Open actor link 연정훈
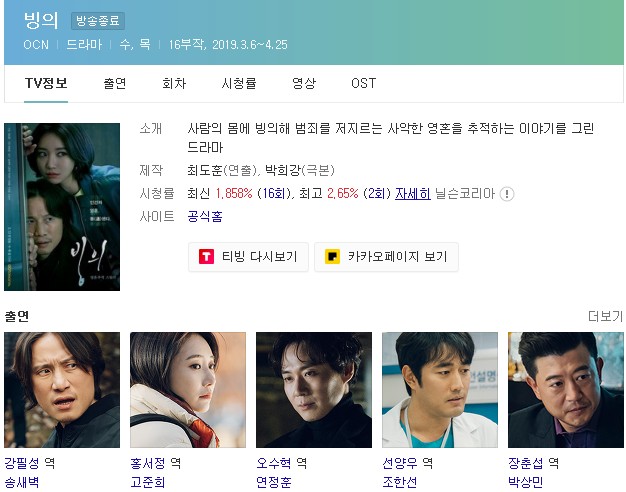626x492 pixels. [273, 482]
